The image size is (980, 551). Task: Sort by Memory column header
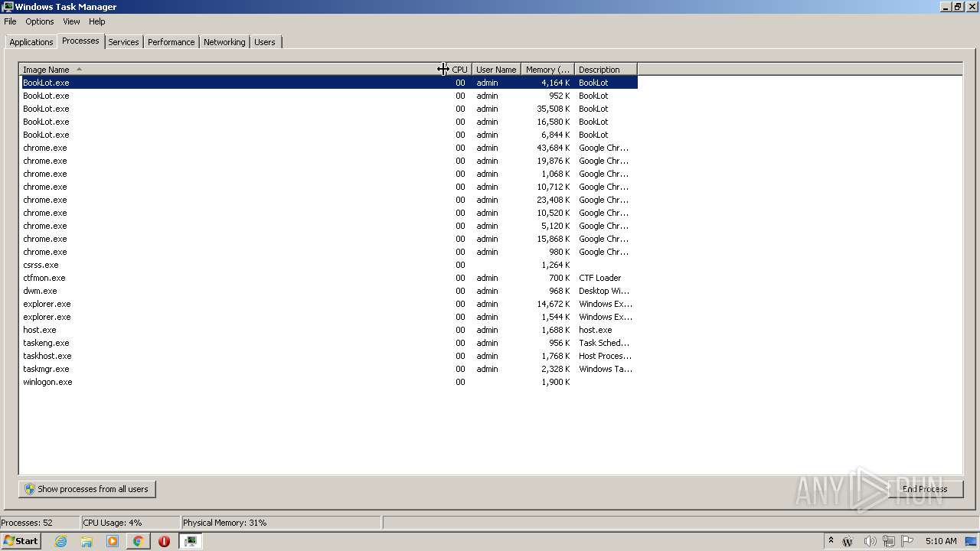click(547, 70)
